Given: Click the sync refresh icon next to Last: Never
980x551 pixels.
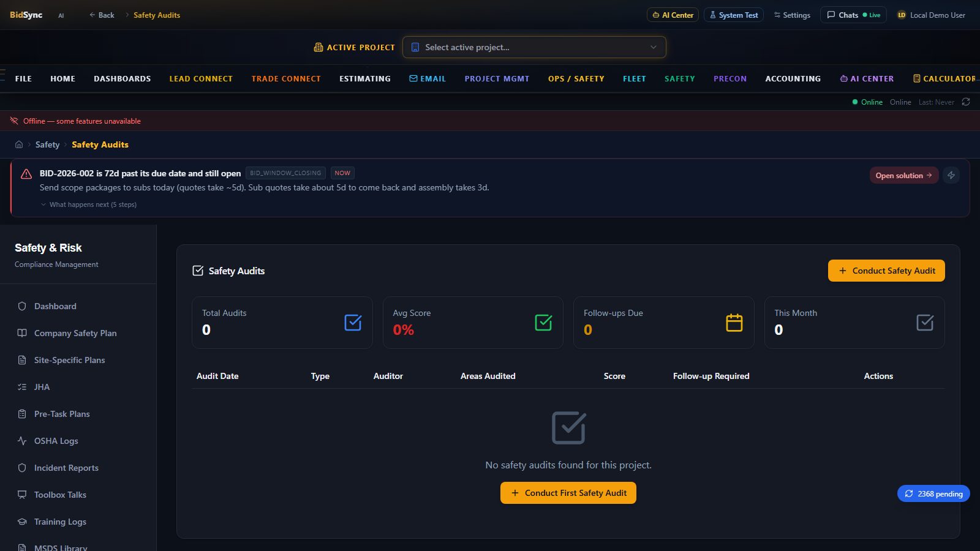Looking at the screenshot, I should (966, 102).
